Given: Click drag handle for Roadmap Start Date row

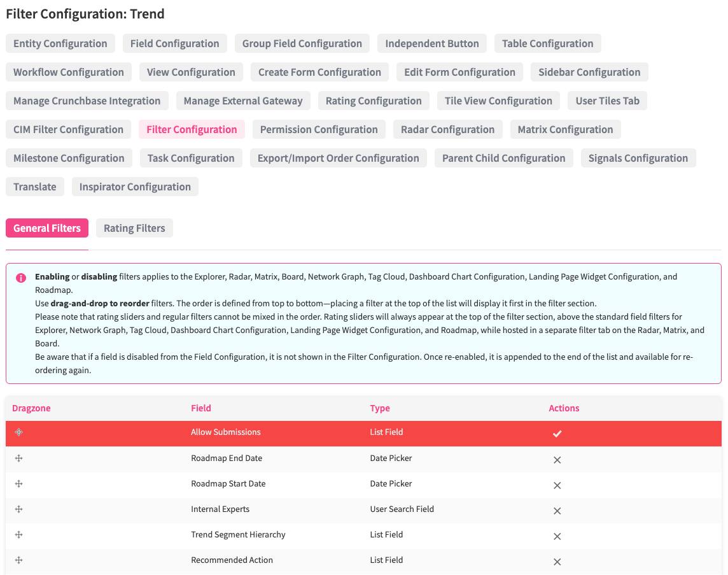Looking at the screenshot, I should pyautogui.click(x=19, y=484).
